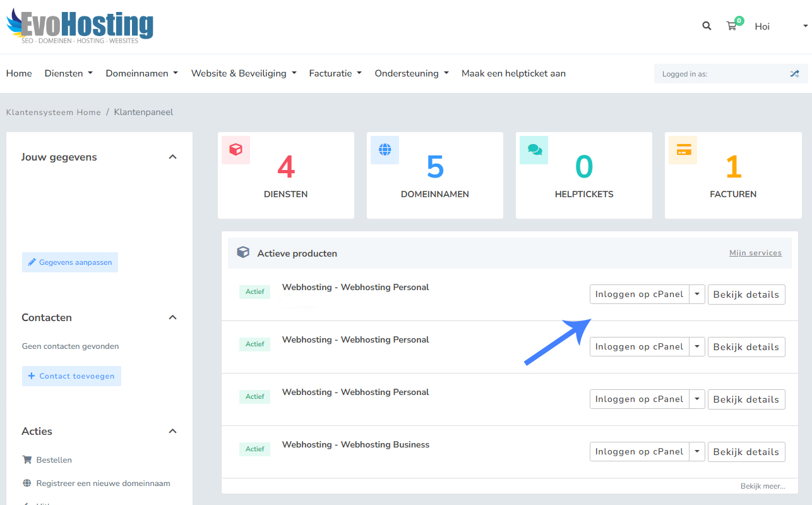
Task: Open the Mijn services link
Action: click(x=755, y=253)
